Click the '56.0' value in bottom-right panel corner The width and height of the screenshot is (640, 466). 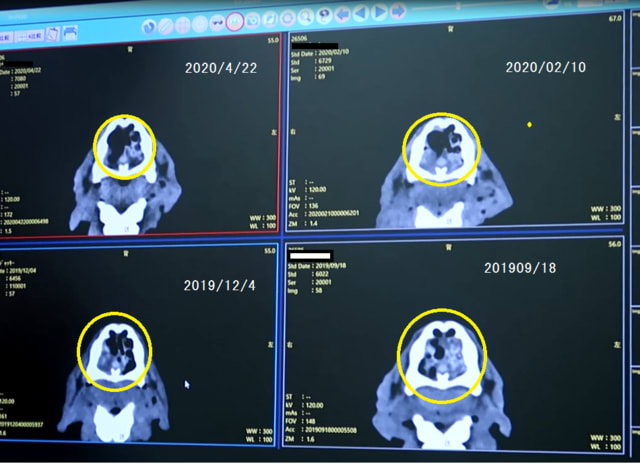click(614, 244)
